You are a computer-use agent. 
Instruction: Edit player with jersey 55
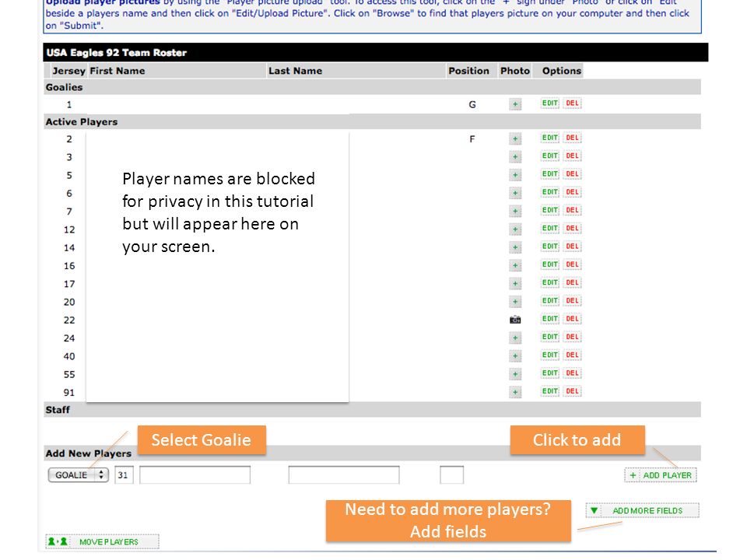pyautogui.click(x=550, y=373)
